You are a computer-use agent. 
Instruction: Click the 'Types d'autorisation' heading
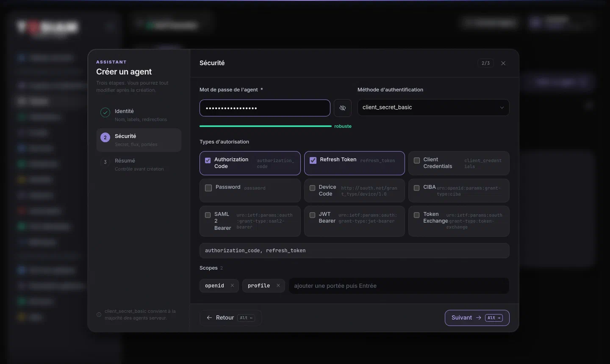224,142
